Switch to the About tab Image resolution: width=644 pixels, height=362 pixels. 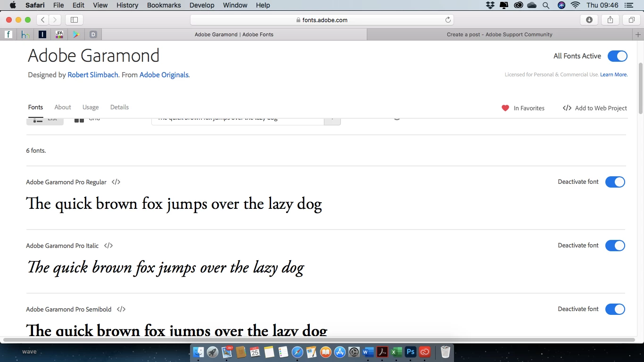click(63, 107)
